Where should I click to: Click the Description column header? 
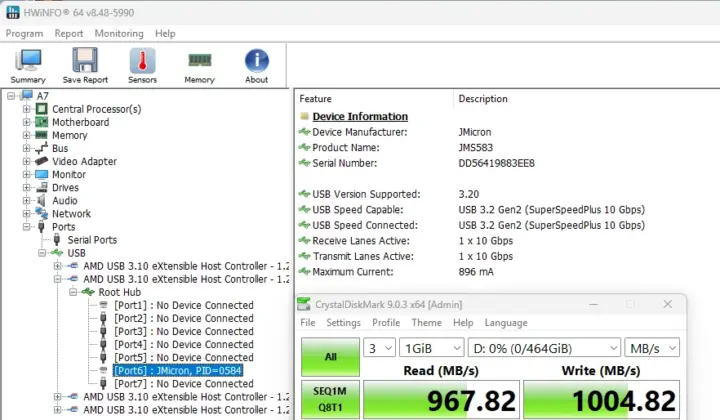tap(483, 99)
